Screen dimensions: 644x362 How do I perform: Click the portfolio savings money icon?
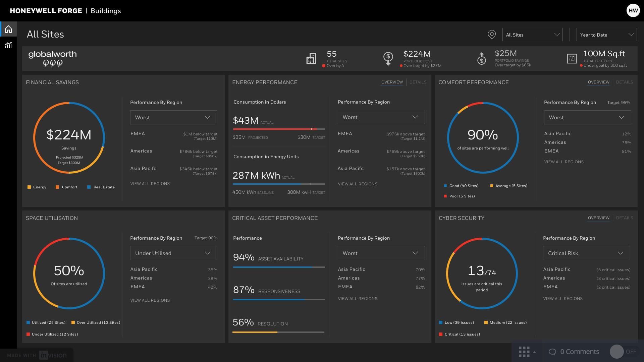[x=481, y=59]
